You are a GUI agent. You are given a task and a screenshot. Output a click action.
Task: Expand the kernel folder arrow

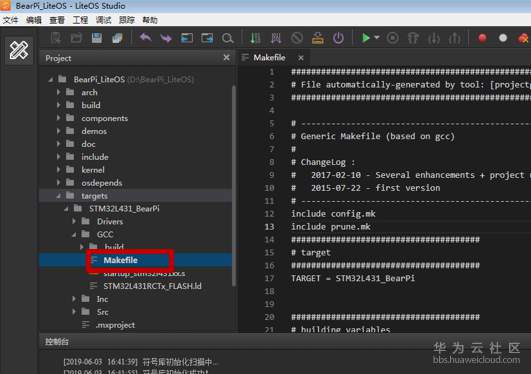(59, 169)
